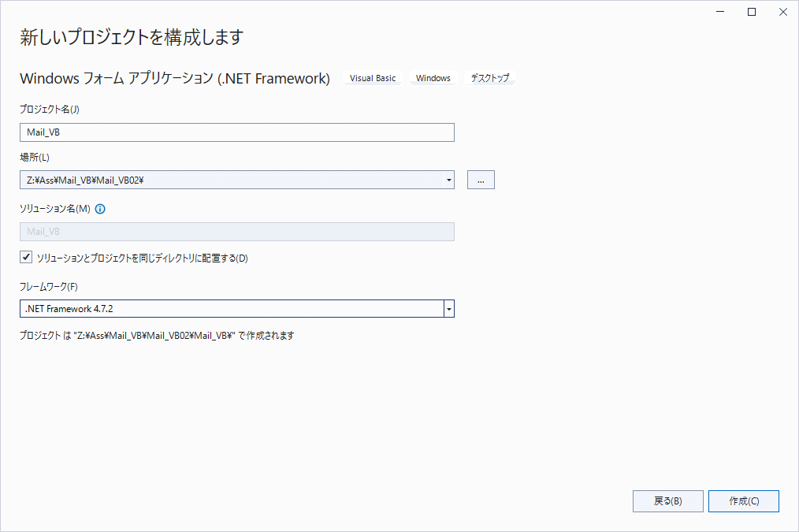Click the 場所(L) label
799x532 pixels.
click(x=35, y=158)
